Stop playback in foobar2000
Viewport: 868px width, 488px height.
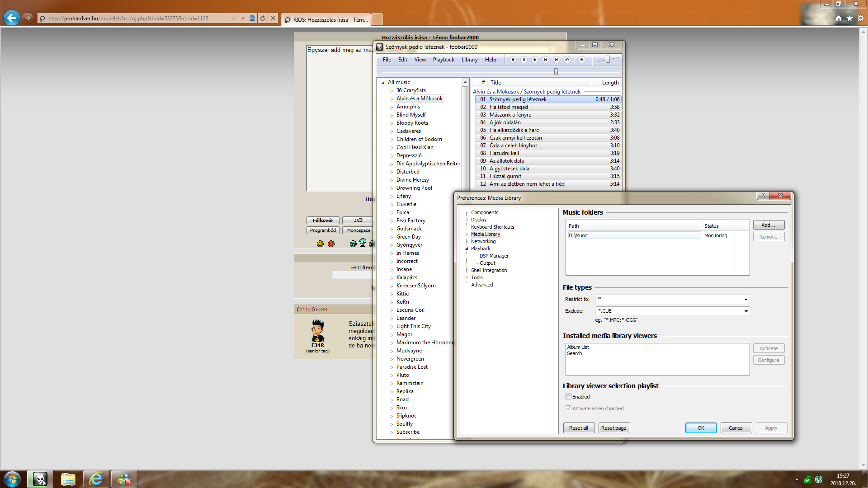point(513,60)
